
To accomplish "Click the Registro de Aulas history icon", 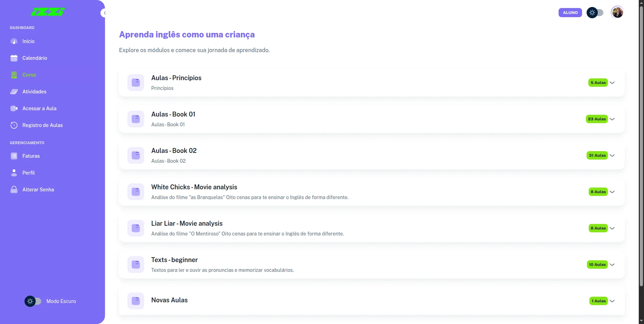I will click(x=14, y=125).
